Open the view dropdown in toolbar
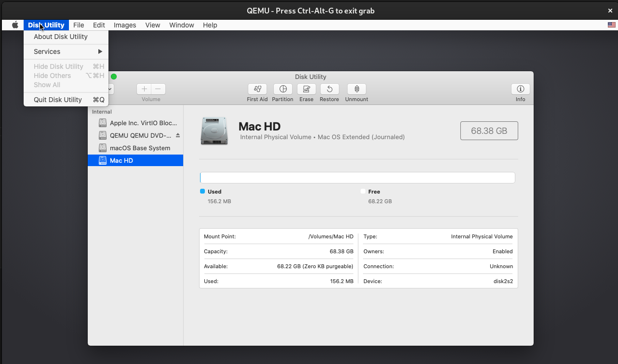Viewport: 618px width, 364px height. 110,89
